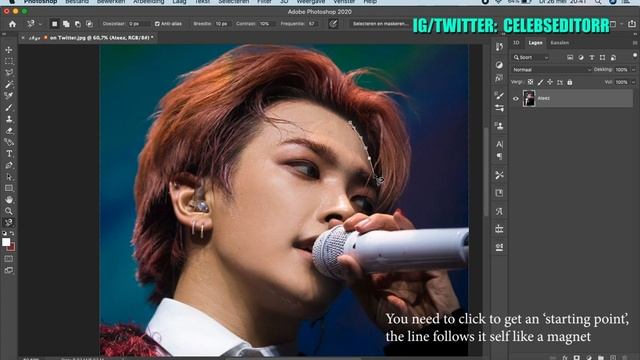The height and width of the screenshot is (360, 640).
Task: Open the Bewerken menu
Action: (111, 2)
